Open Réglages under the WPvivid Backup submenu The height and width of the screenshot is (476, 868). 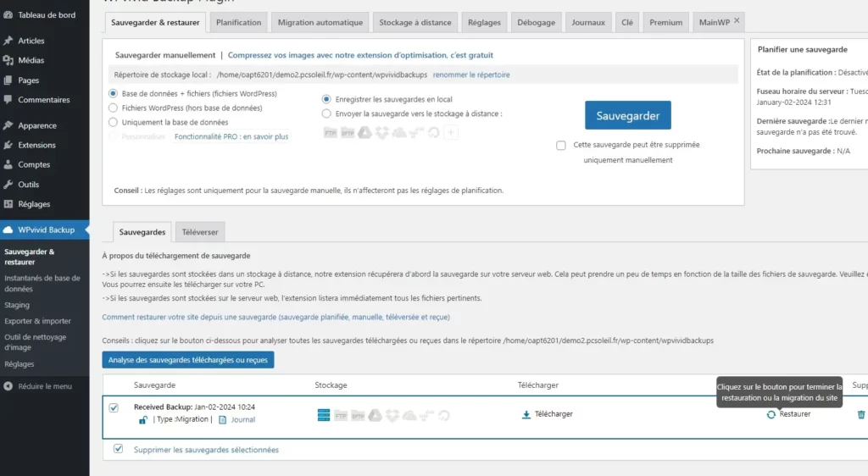[19, 364]
